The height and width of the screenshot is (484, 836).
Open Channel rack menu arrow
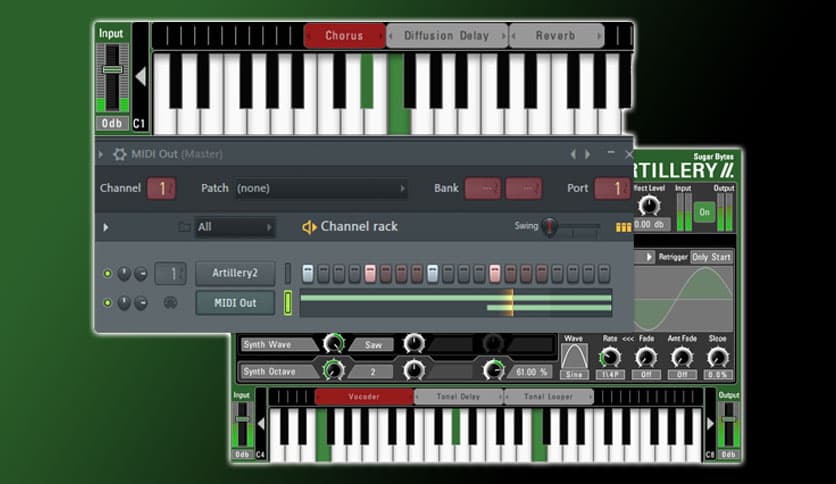(x=106, y=228)
